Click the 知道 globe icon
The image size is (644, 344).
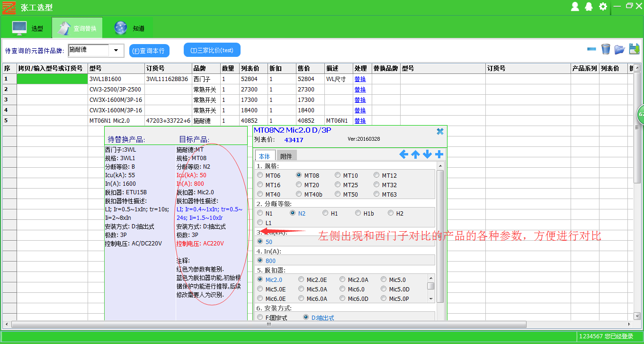(120, 28)
